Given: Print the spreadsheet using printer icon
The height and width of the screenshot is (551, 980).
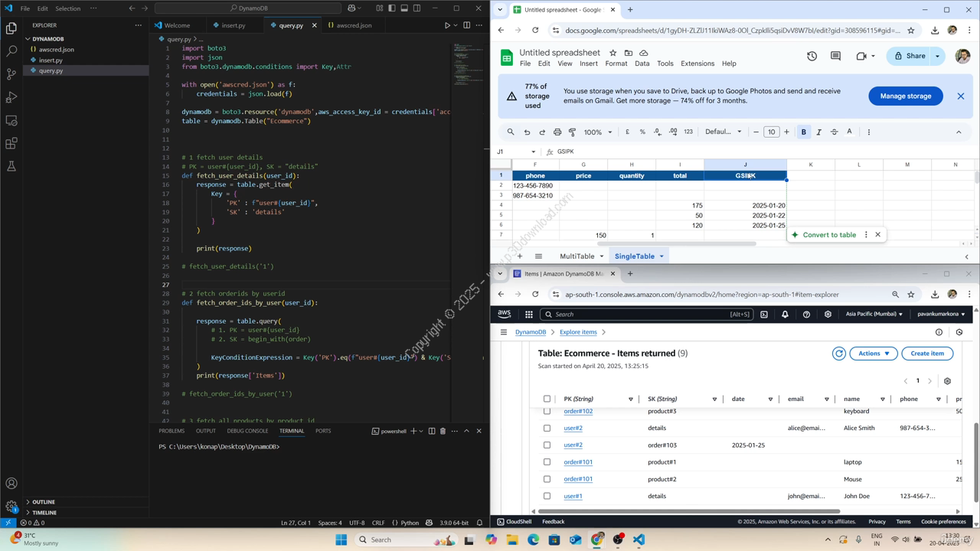Looking at the screenshot, I should pos(557,132).
